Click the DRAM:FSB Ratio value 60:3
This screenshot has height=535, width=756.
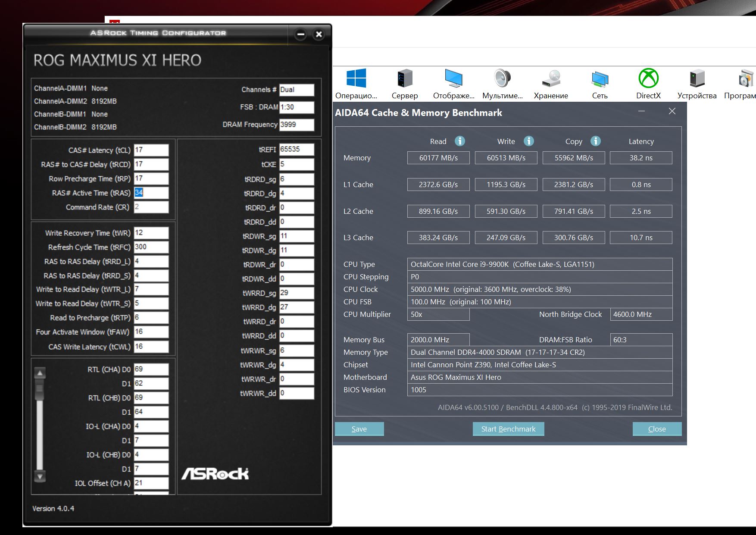tap(641, 340)
